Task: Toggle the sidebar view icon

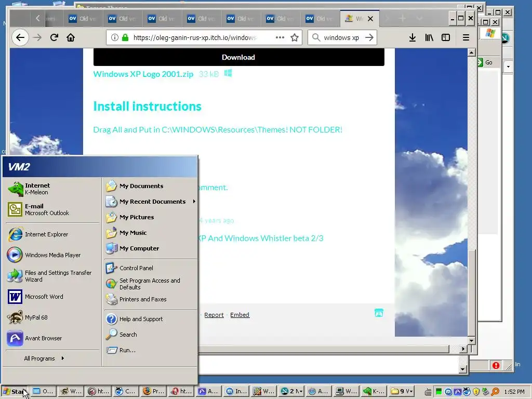Action: click(446, 37)
